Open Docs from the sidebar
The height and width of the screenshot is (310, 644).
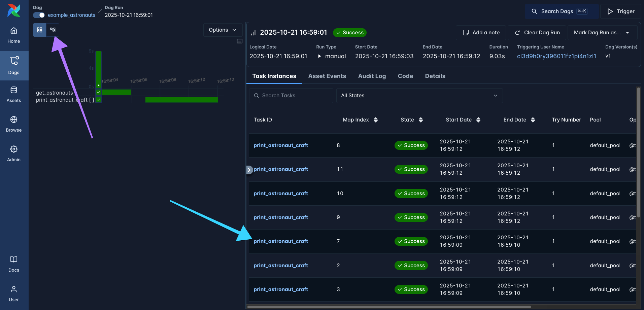(14, 264)
